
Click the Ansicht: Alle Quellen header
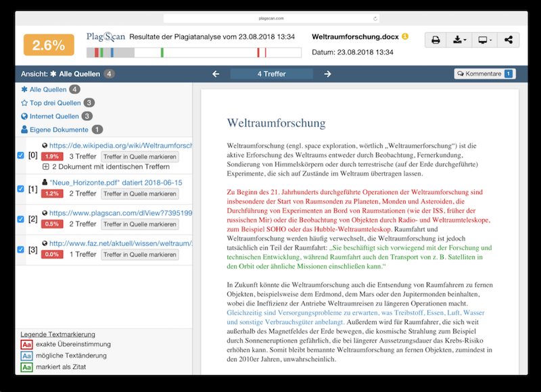[x=68, y=74]
